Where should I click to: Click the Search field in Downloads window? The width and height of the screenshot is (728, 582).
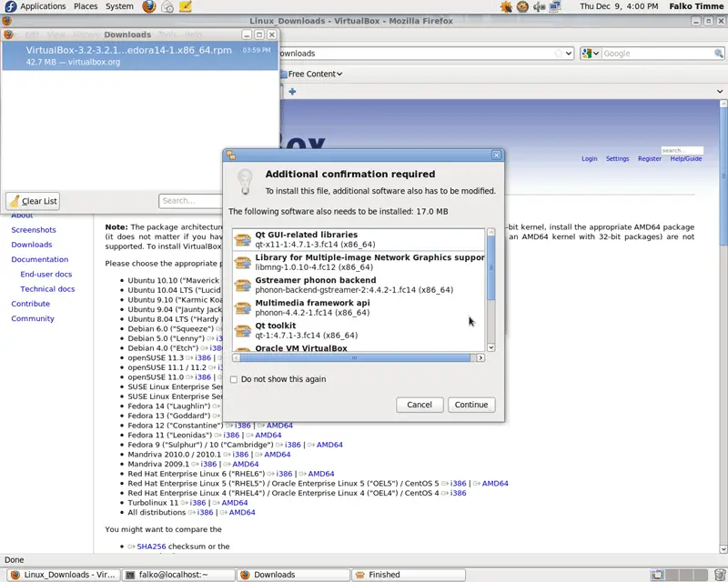coord(190,201)
